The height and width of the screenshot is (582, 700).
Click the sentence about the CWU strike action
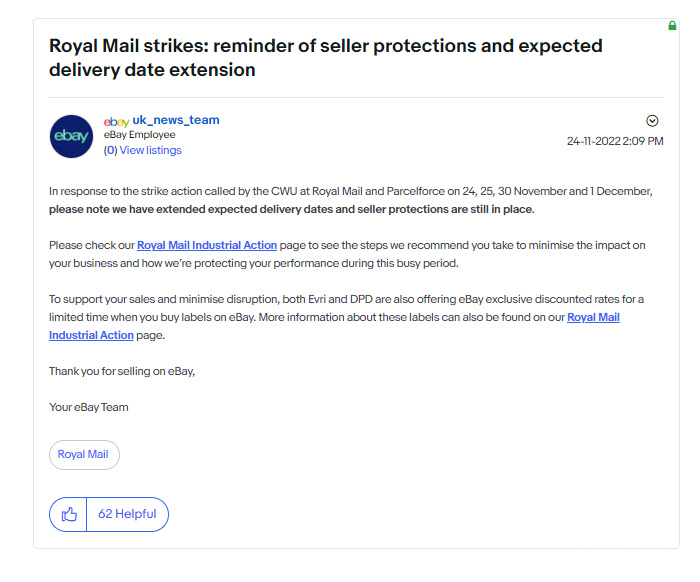(350, 191)
